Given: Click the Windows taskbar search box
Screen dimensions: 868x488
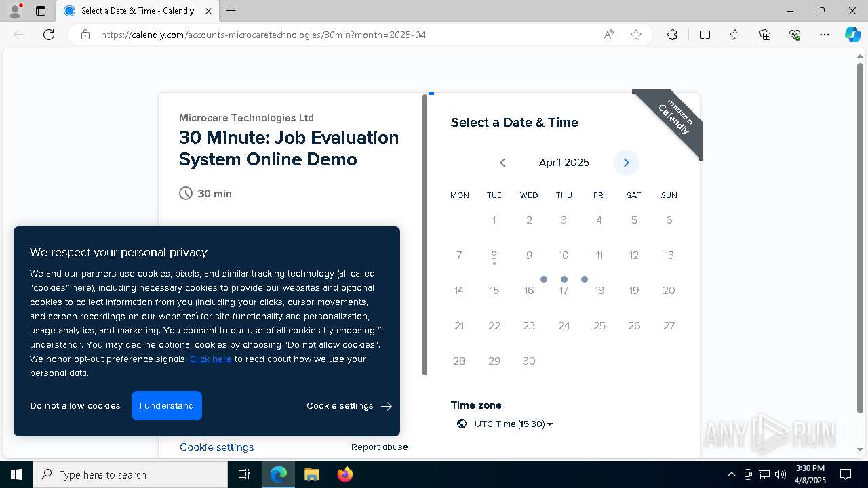Looking at the screenshot, I should tap(130, 474).
